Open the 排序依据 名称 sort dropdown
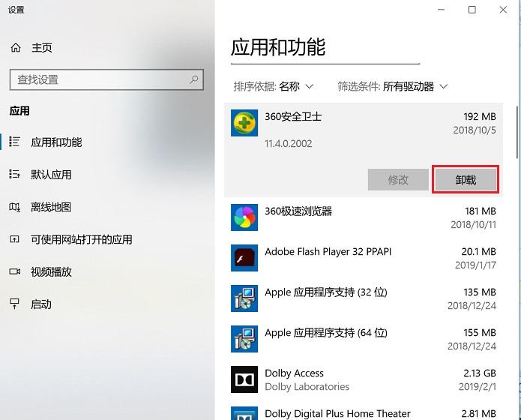Image resolution: width=521 pixels, height=420 pixels. pyautogui.click(x=274, y=86)
